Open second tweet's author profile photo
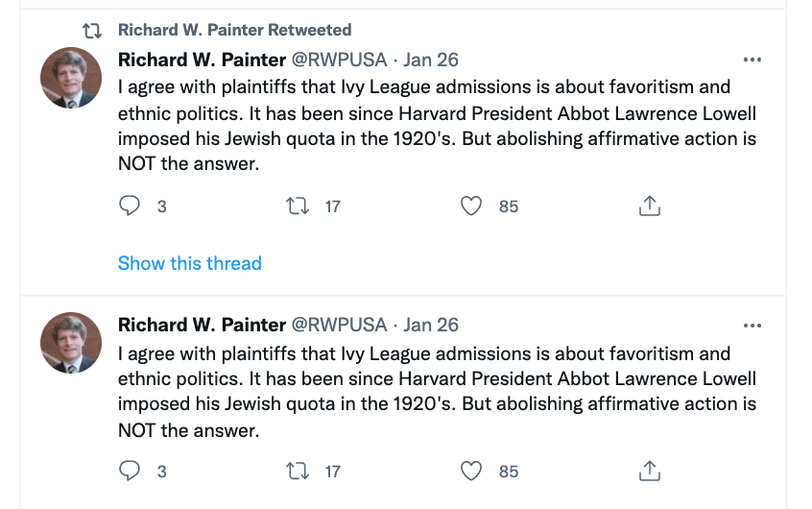This screenshot has height=509, width=812. (x=71, y=343)
